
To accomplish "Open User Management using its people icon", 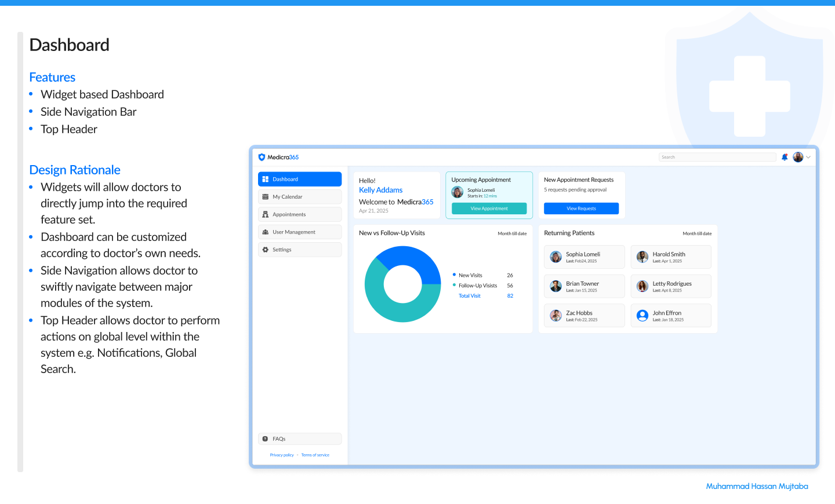I will tap(267, 232).
